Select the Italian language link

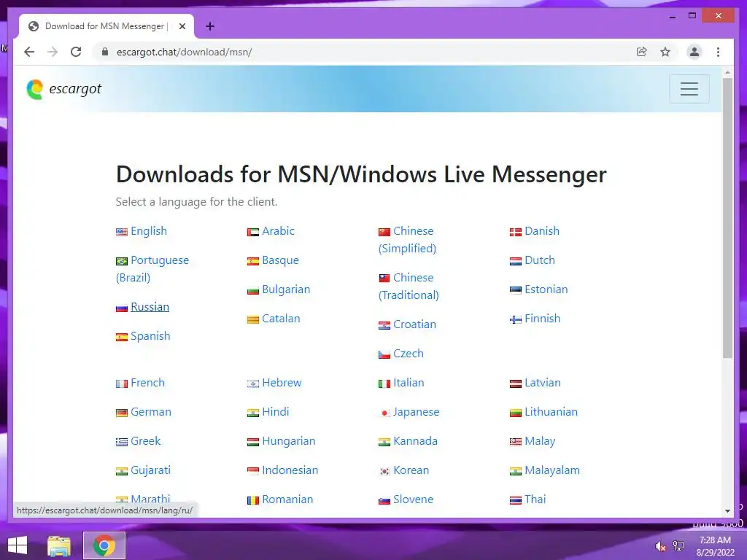click(x=409, y=382)
